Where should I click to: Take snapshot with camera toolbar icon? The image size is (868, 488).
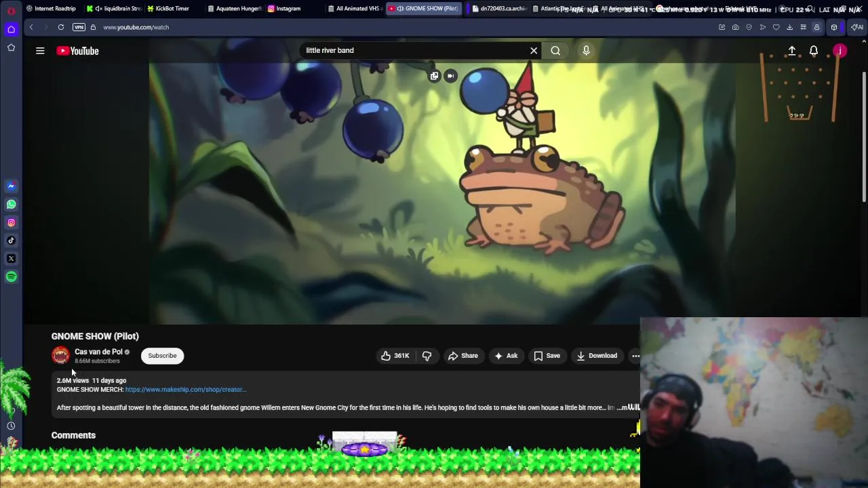pyautogui.click(x=735, y=27)
